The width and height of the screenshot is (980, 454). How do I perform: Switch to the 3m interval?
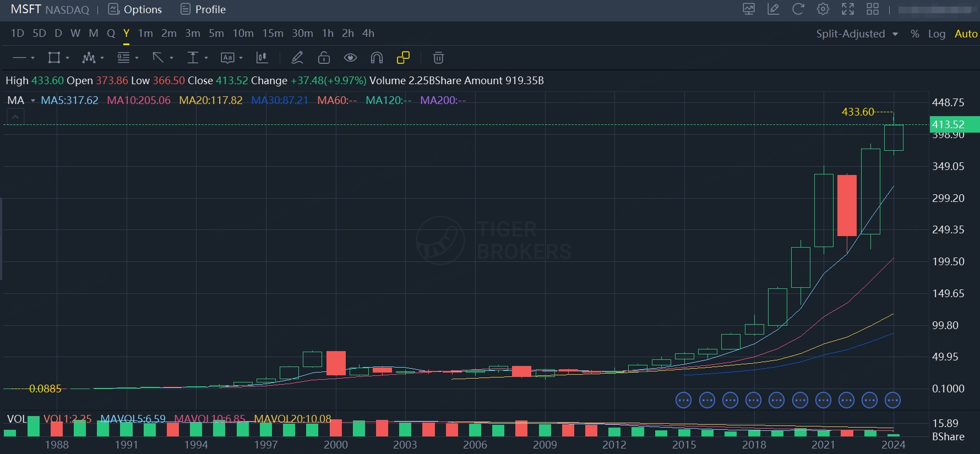tap(193, 33)
